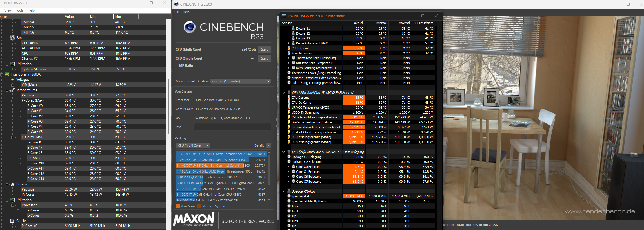Click the Temperatures thermometer icon in HWMonitor
This screenshot has height=230, width=644.
point(12,90)
